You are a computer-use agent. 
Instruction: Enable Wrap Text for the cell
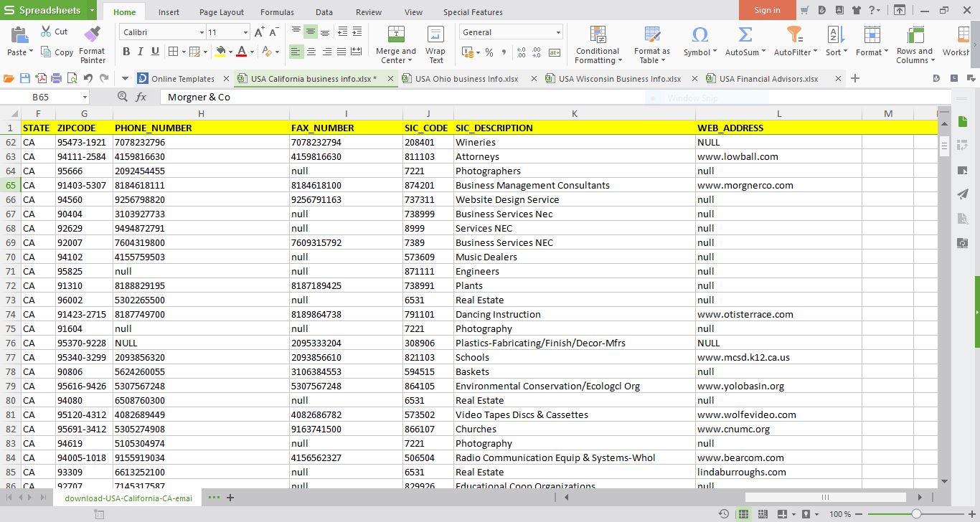click(435, 39)
